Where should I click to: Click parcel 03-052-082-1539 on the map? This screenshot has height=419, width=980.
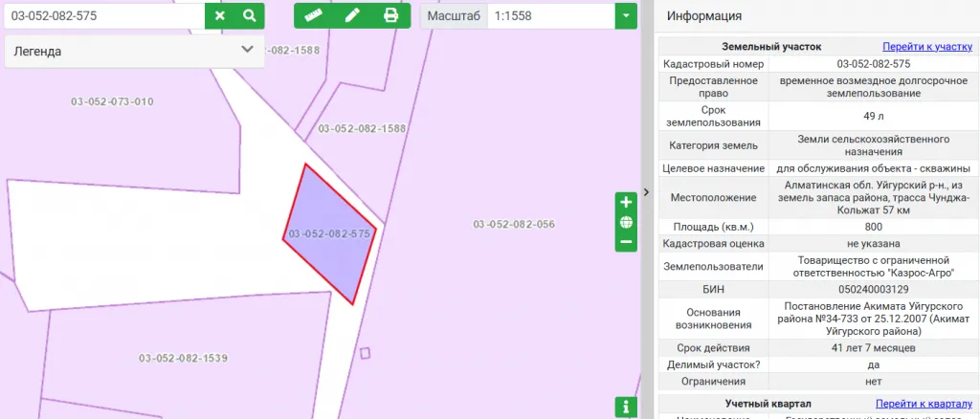click(183, 359)
